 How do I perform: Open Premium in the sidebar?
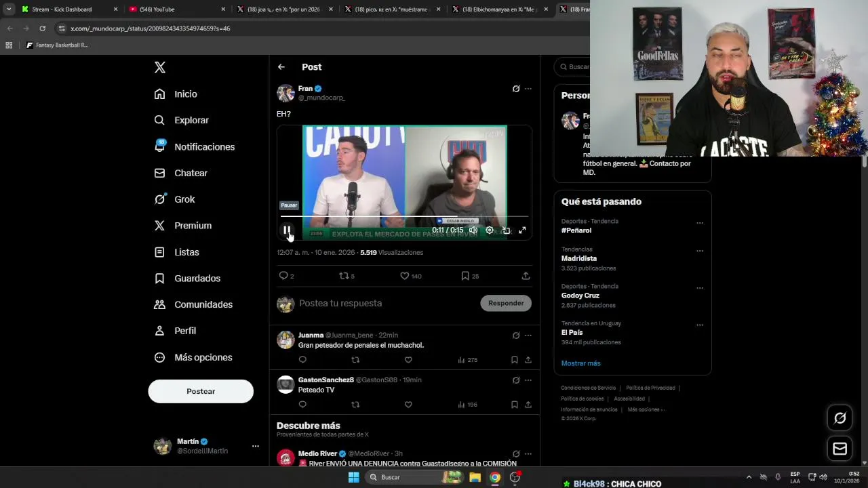point(182,226)
